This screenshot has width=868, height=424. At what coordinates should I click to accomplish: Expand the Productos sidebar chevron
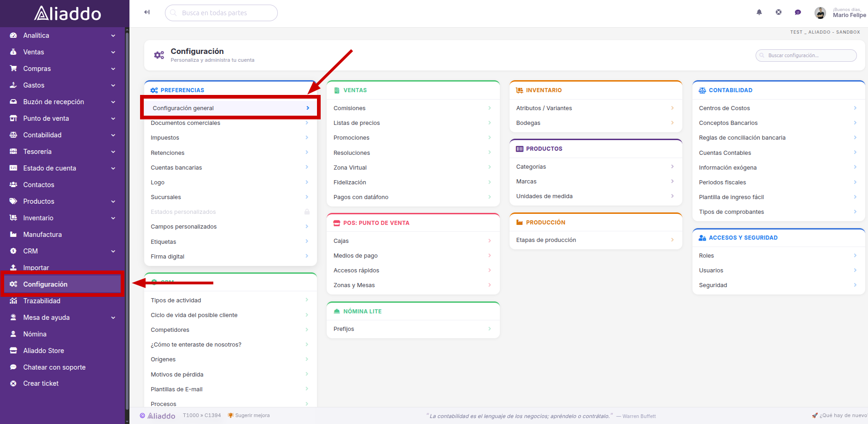pos(113,201)
